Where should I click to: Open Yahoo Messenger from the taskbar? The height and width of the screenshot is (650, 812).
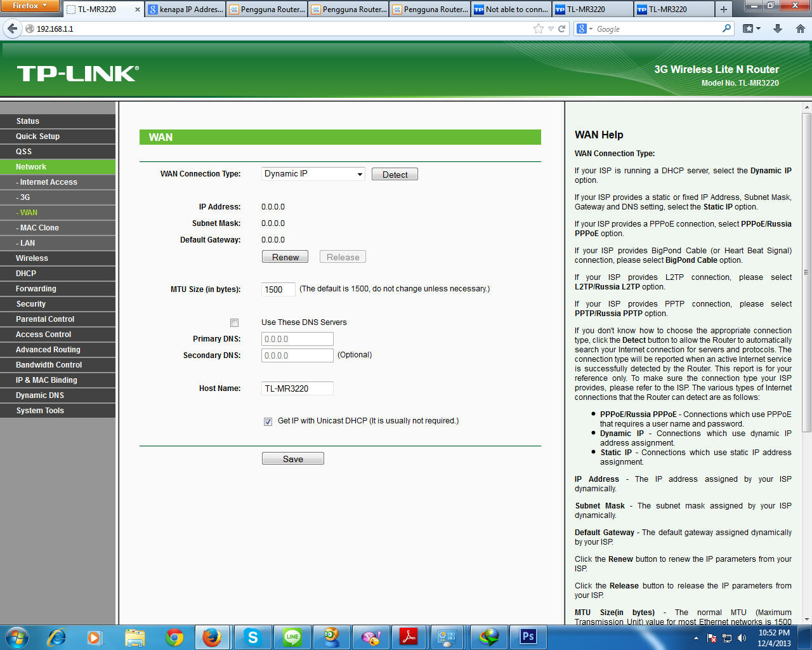tap(371, 637)
